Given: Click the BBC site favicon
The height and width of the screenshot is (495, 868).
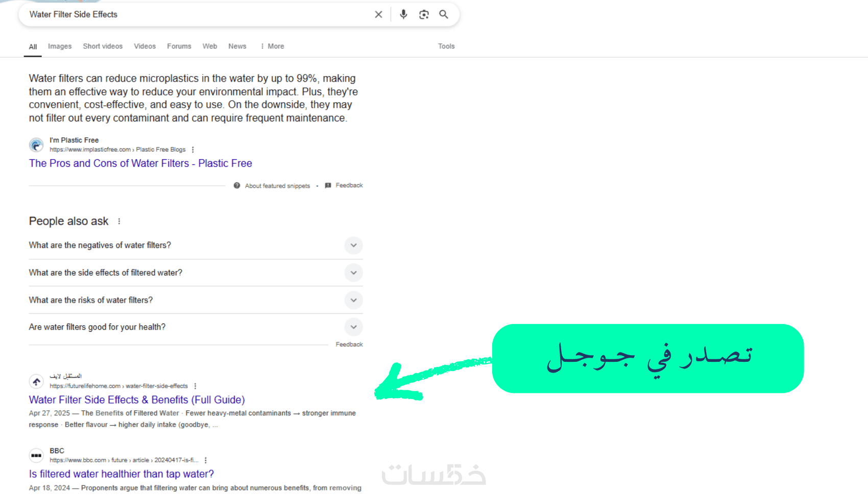Looking at the screenshot, I should coord(36,455).
